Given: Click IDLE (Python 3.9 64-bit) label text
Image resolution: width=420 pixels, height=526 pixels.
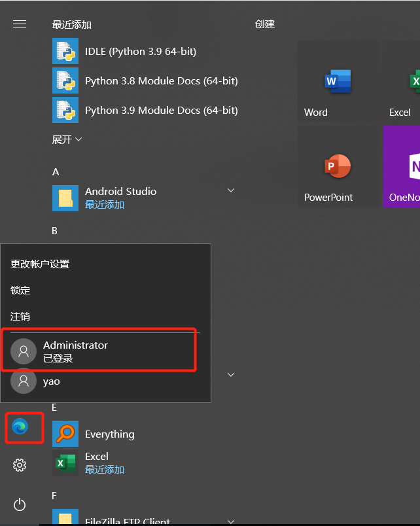Looking at the screenshot, I should [141, 51].
